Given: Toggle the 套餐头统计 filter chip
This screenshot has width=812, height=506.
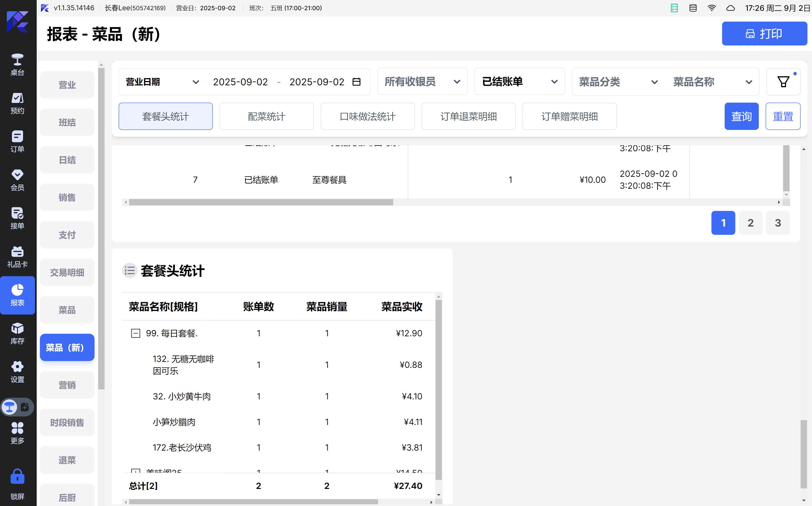Looking at the screenshot, I should (165, 117).
